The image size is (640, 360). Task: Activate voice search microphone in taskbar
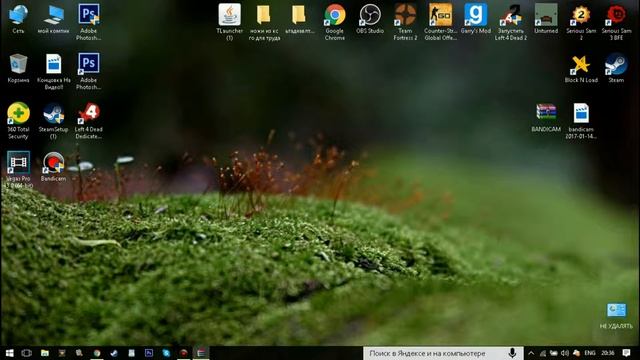512,353
